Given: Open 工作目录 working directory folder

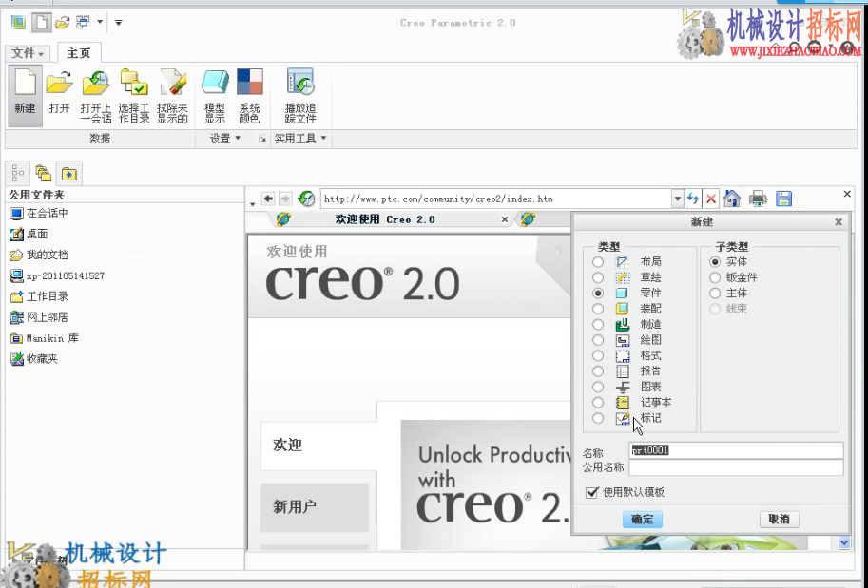Looking at the screenshot, I should click(39, 296).
